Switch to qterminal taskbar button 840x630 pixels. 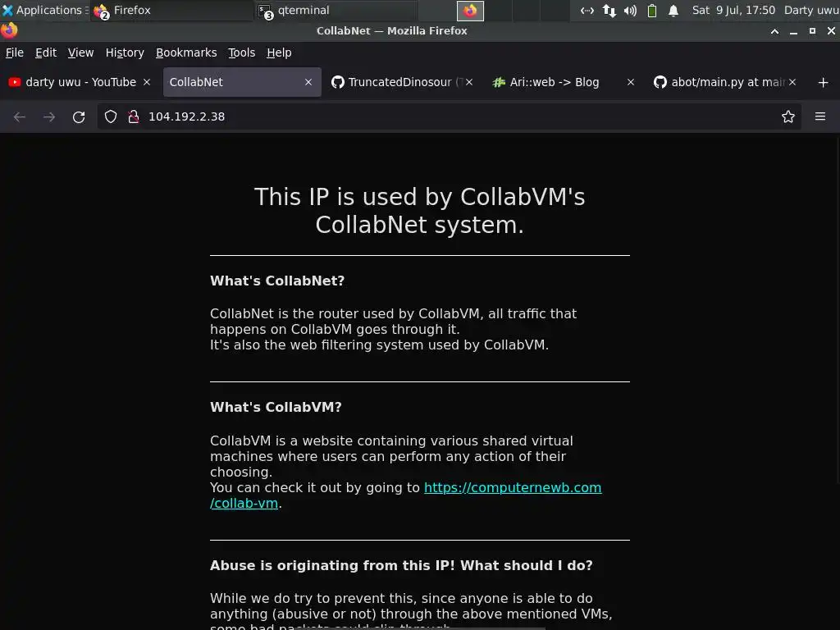click(x=336, y=10)
